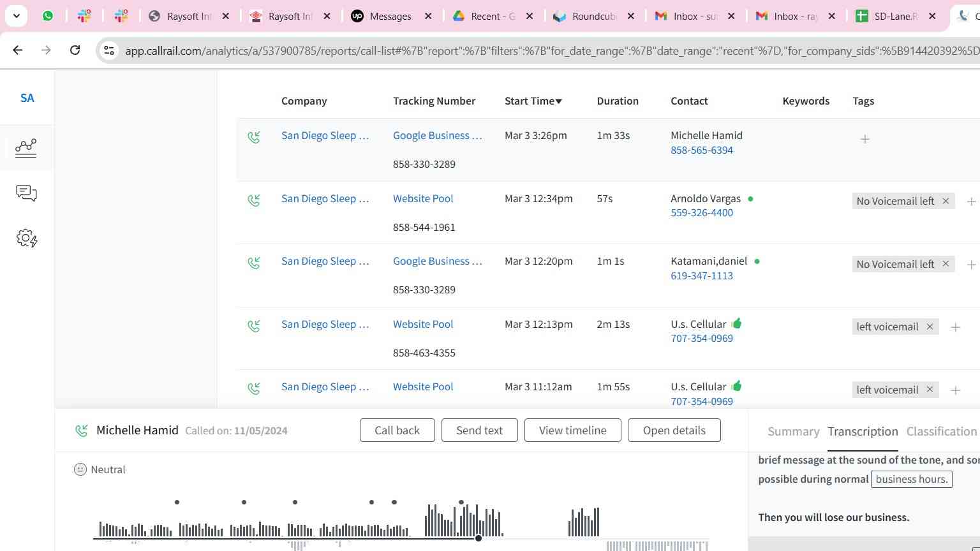Click thumbs-up lead icon on 12:13pm U.s. Cellular
This screenshot has height=551, width=980.
736,323
